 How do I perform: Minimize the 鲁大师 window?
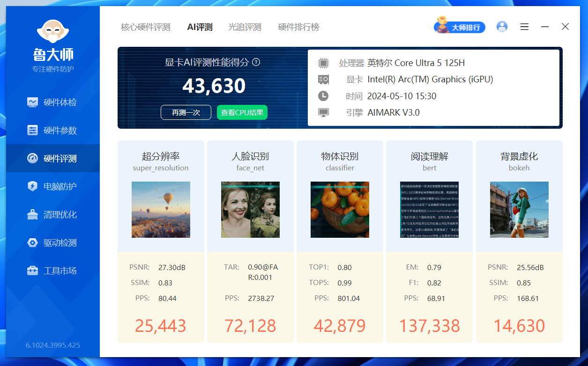click(545, 27)
